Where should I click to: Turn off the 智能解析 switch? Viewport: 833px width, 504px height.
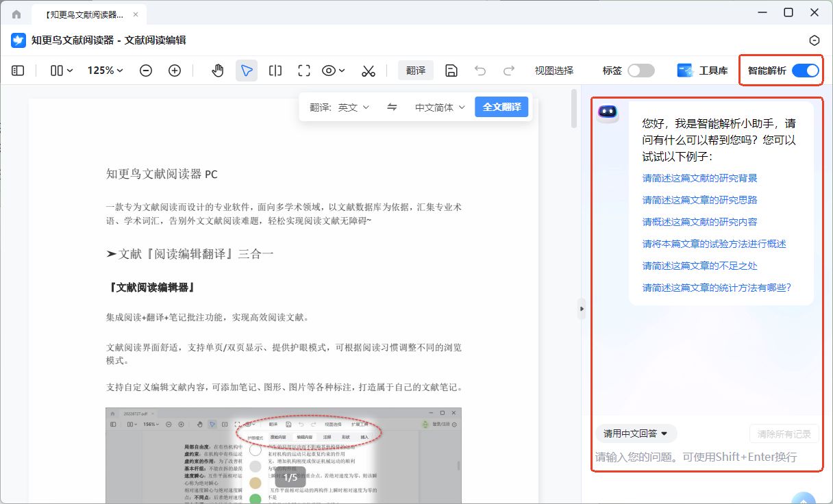[x=806, y=71]
